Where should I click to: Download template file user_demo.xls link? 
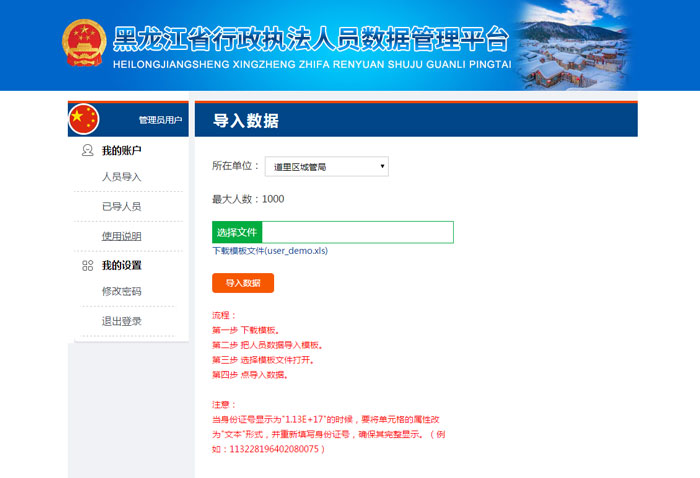pos(270,251)
